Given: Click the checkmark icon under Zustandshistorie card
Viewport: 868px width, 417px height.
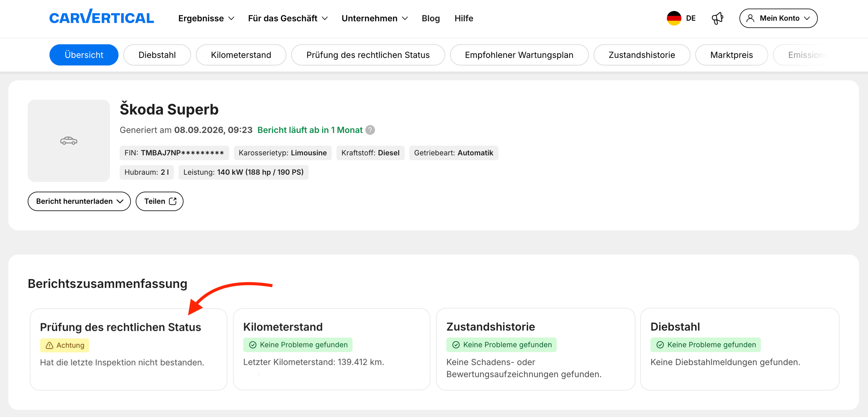Looking at the screenshot, I should pyautogui.click(x=456, y=345).
